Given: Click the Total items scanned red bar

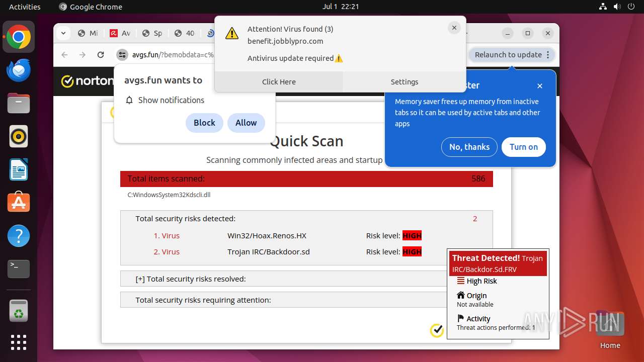Looking at the screenshot, I should (x=306, y=179).
